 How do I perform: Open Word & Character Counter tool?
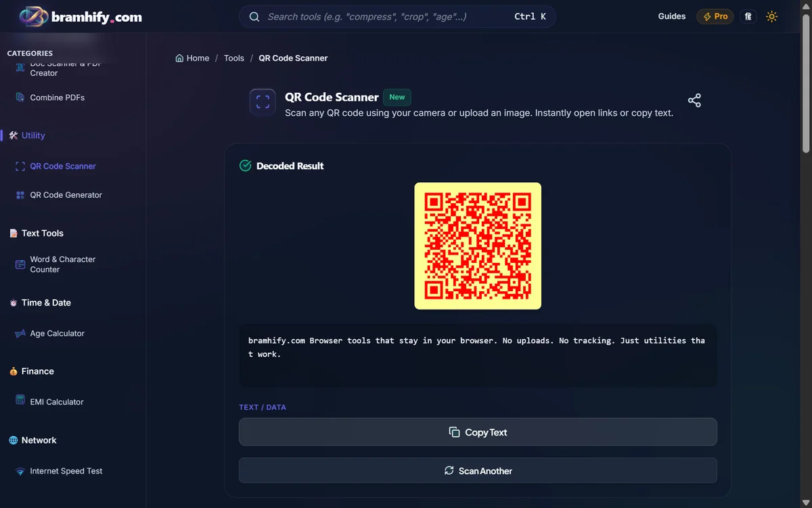(63, 264)
